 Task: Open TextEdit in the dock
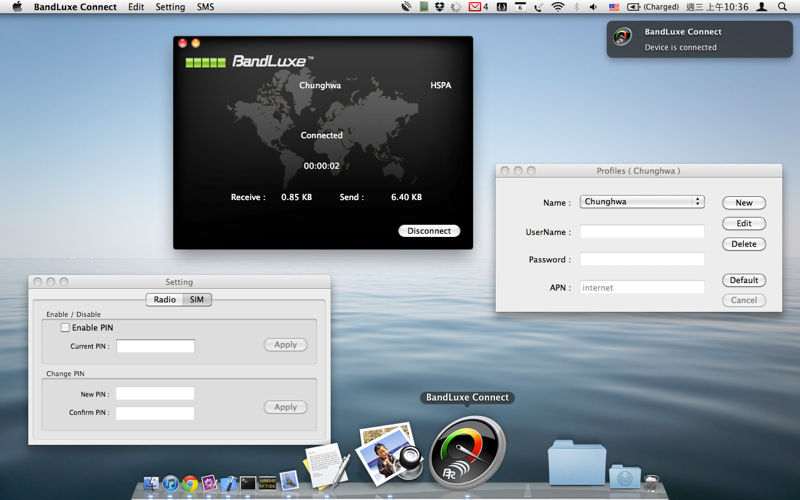point(327,465)
